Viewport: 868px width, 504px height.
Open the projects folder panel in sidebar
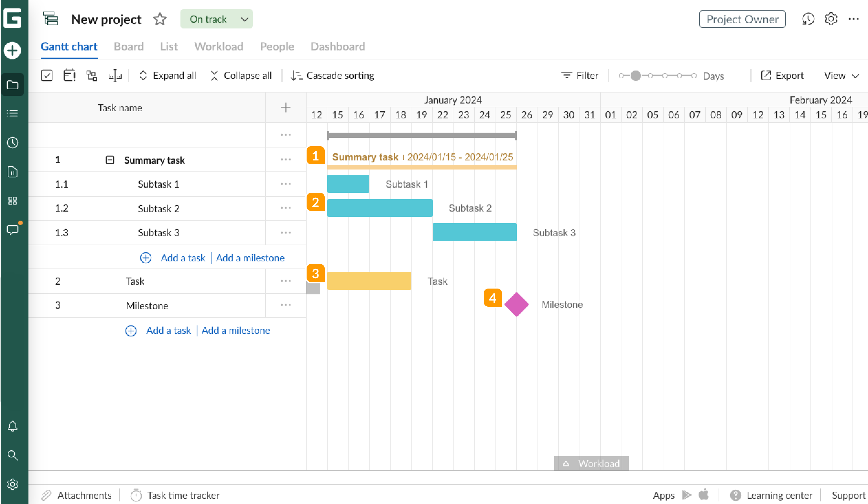click(13, 84)
